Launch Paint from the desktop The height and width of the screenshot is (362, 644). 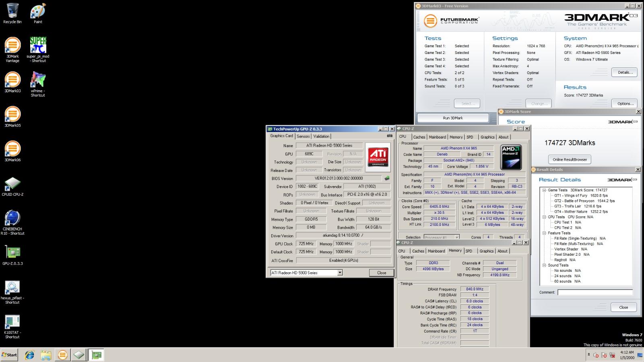(38, 13)
